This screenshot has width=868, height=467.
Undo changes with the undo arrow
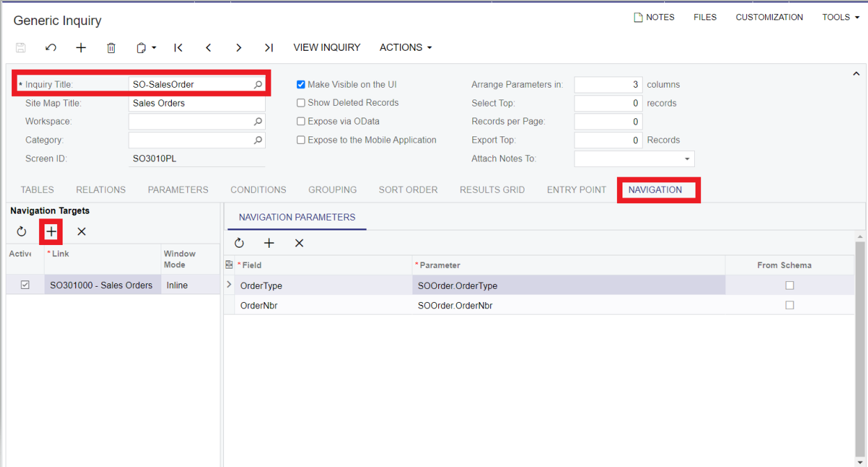tap(50, 47)
